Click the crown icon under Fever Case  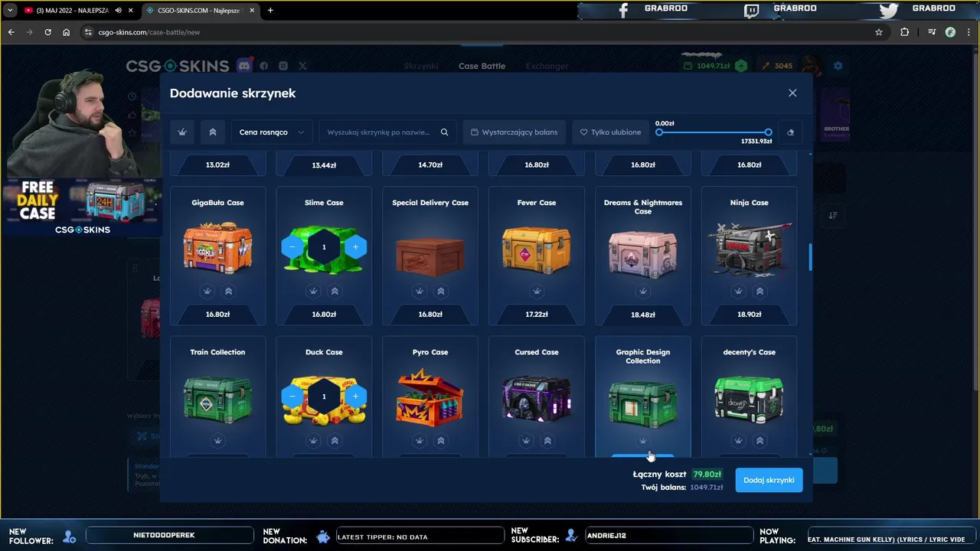537,291
